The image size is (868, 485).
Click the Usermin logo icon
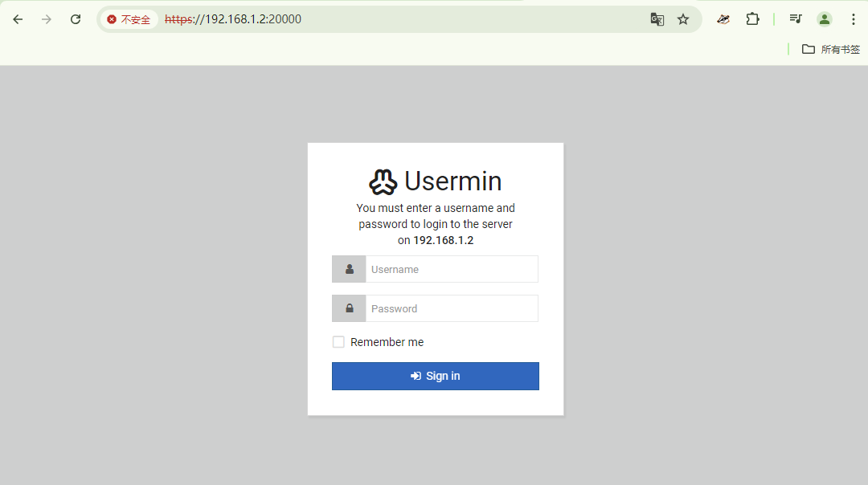pos(383,182)
